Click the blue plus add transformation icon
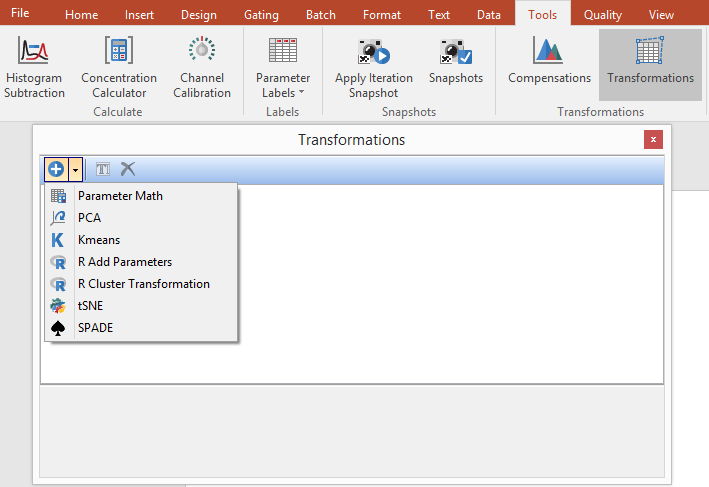709x487 pixels. (56, 169)
